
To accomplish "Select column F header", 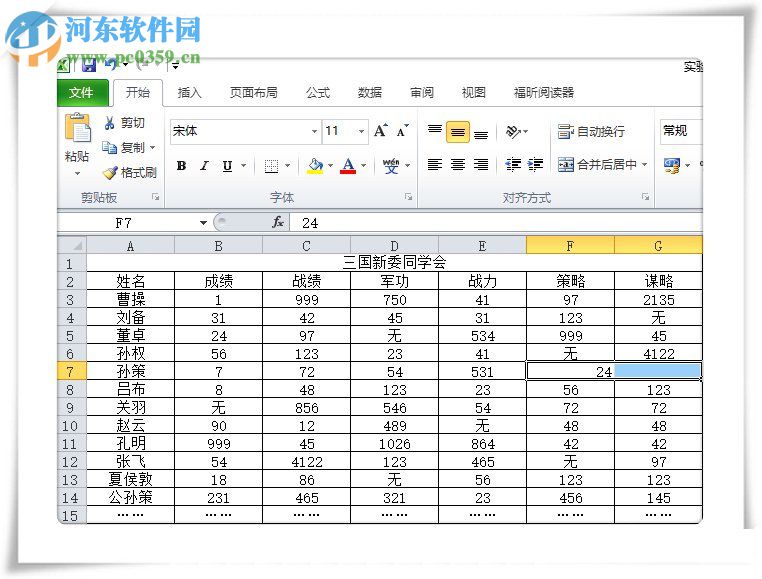I will [x=570, y=246].
